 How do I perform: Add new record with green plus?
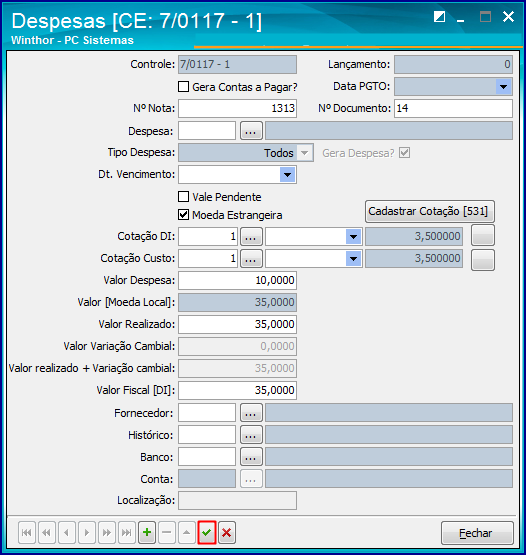[x=147, y=532]
